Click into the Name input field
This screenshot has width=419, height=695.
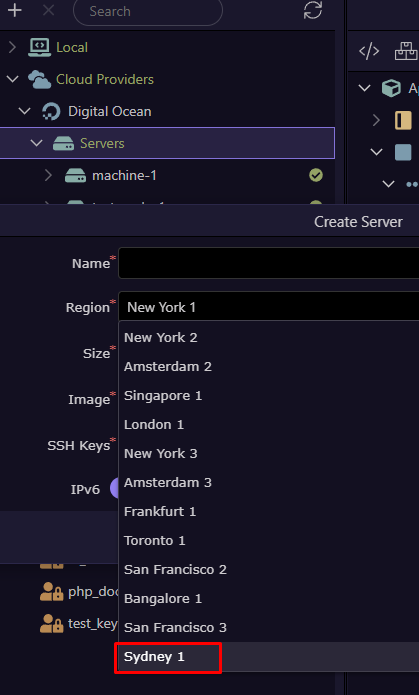pyautogui.click(x=269, y=263)
